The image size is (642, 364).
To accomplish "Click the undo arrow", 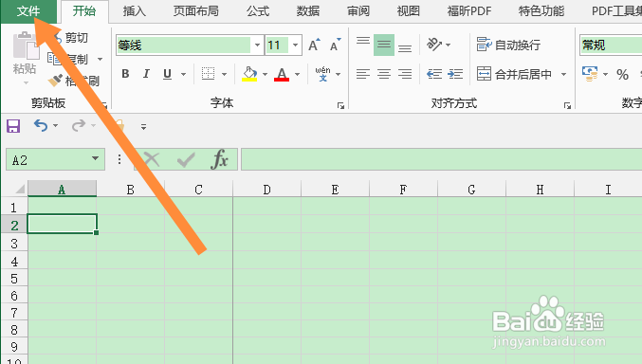I will (41, 125).
